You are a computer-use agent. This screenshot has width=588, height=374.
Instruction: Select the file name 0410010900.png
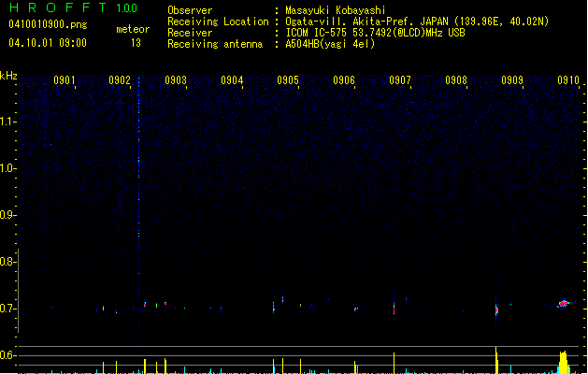48,24
